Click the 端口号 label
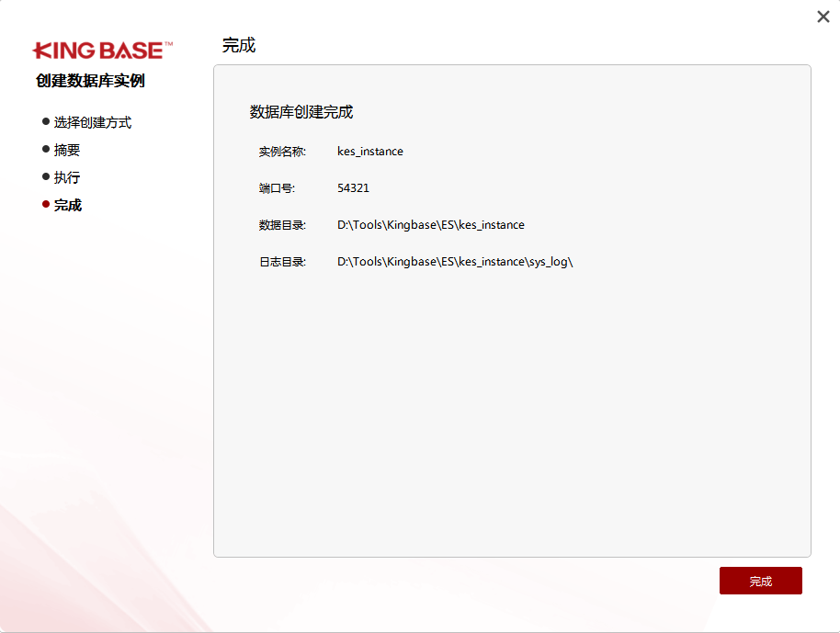This screenshot has height=633, width=840. click(x=277, y=188)
